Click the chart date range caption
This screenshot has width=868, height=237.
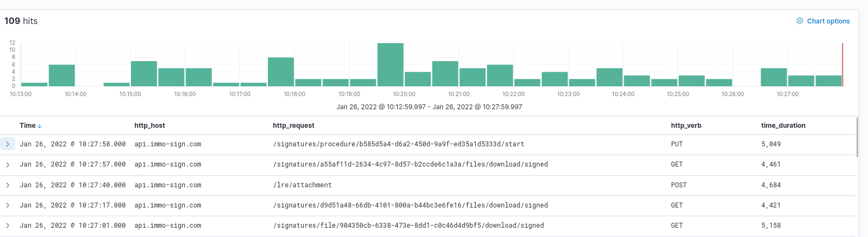(x=429, y=107)
